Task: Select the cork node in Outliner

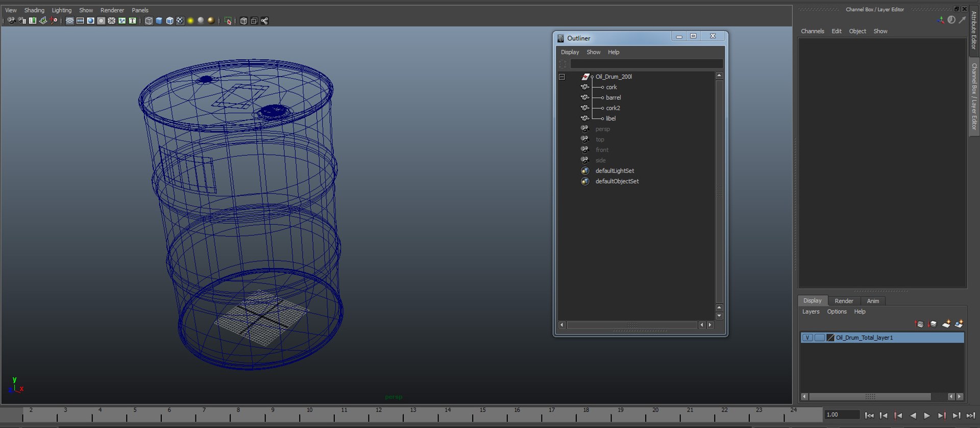Action: pyautogui.click(x=611, y=87)
